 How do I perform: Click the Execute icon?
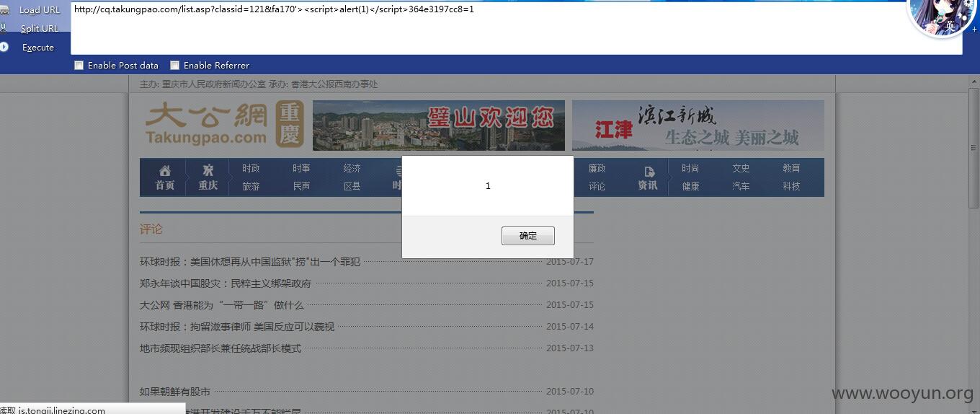tap(4, 47)
